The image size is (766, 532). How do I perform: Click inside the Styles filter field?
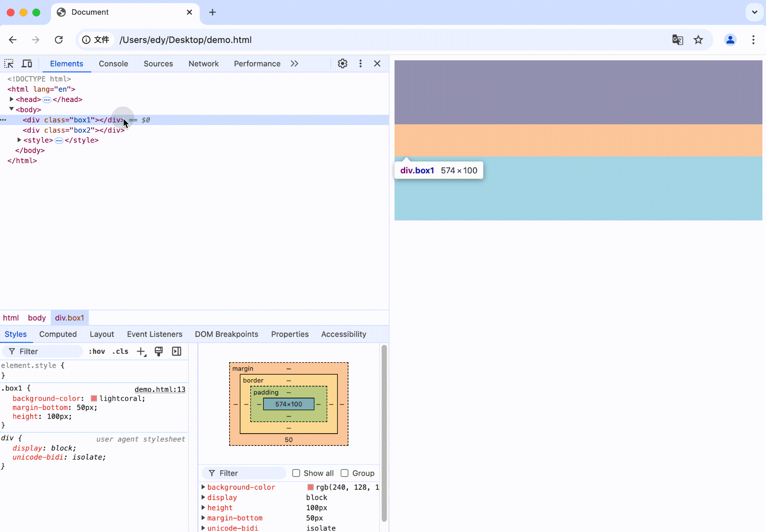pyautogui.click(x=44, y=351)
